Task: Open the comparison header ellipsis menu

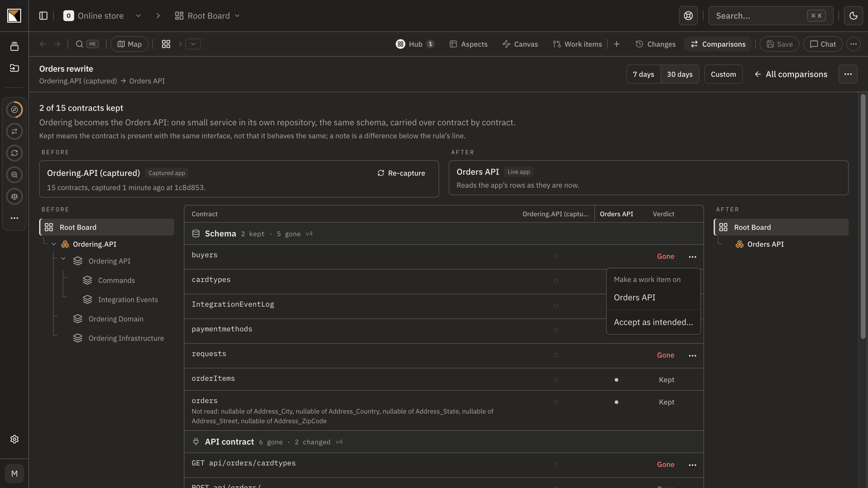Action: click(x=848, y=74)
